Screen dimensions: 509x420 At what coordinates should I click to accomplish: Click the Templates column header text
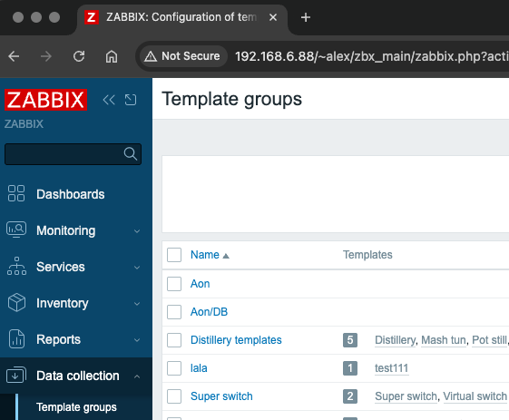[x=367, y=255]
